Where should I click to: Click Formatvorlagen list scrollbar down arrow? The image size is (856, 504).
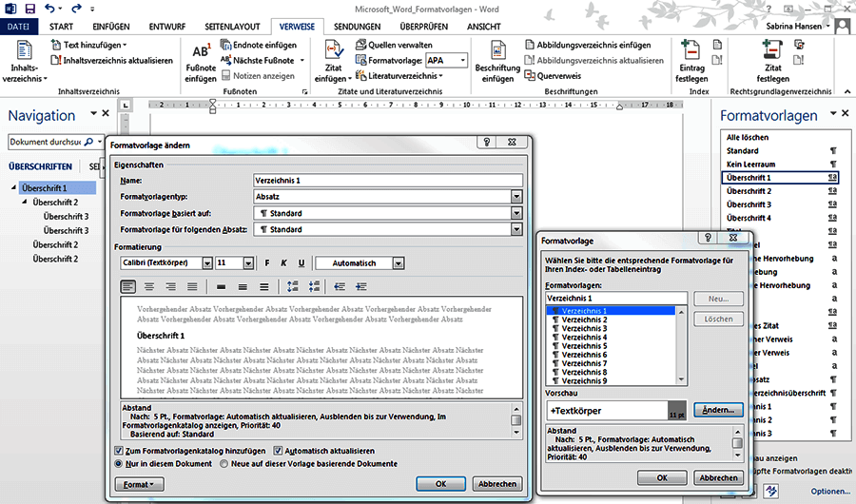coord(681,379)
